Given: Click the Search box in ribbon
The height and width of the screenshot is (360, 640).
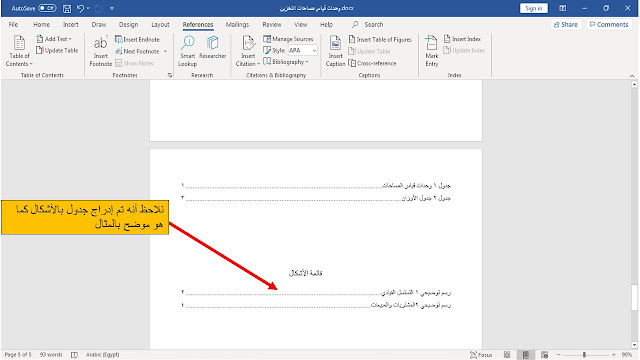Looking at the screenshot, I should (x=368, y=24).
